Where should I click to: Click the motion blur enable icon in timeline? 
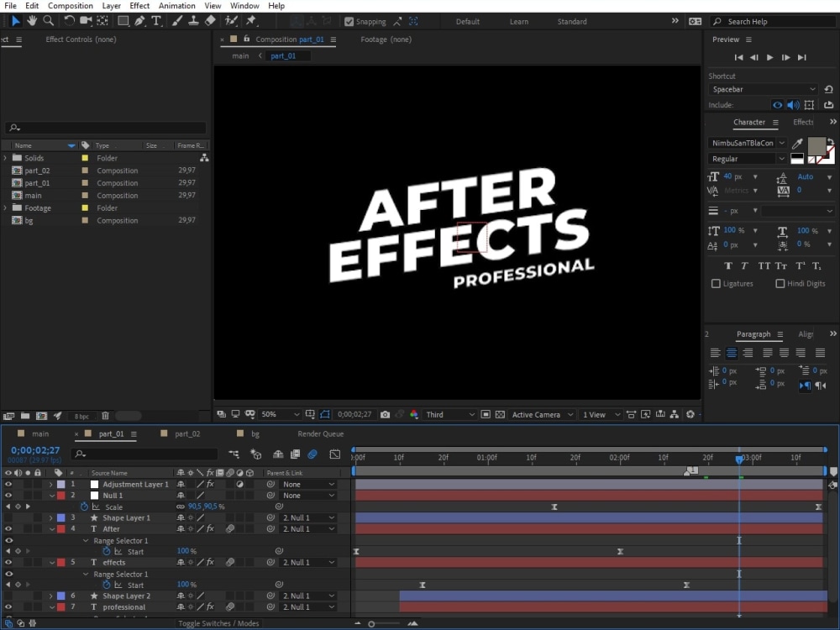click(x=312, y=454)
